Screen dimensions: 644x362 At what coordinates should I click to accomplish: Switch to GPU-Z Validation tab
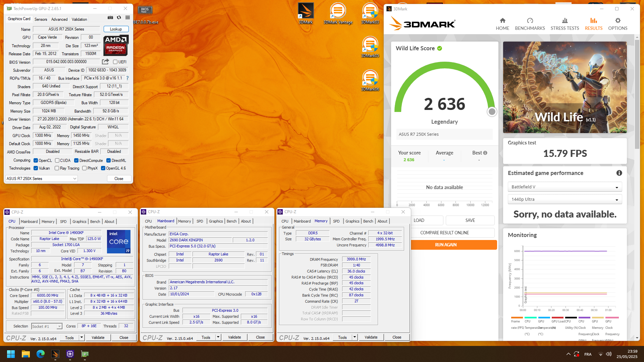79,19
